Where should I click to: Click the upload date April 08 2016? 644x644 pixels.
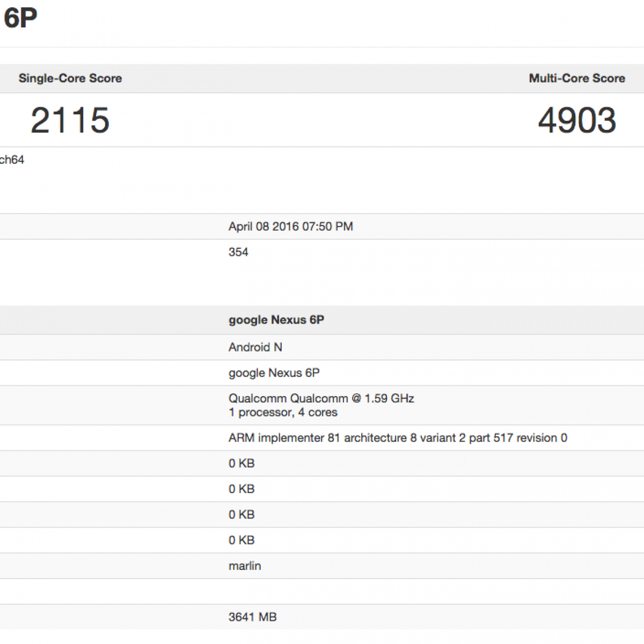click(x=290, y=226)
